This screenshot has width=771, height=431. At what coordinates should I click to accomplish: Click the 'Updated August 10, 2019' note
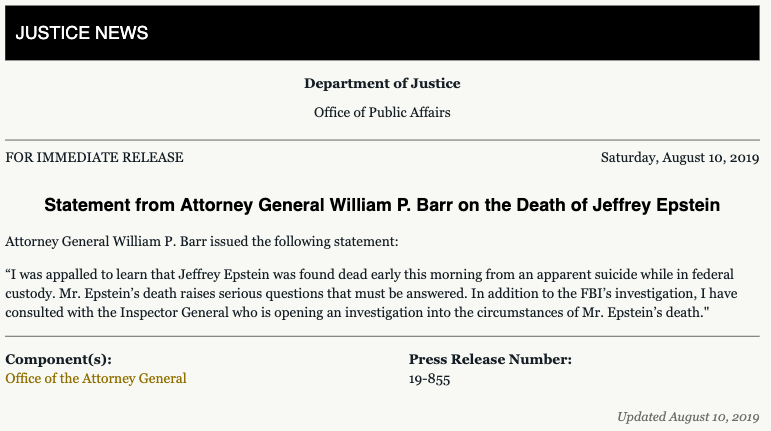click(x=688, y=416)
